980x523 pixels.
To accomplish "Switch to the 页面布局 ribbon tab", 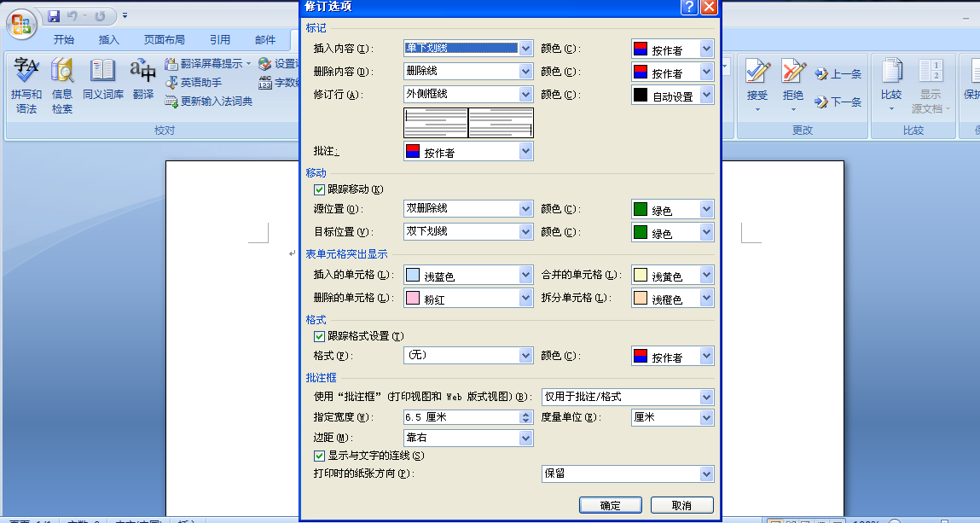I will coord(165,39).
